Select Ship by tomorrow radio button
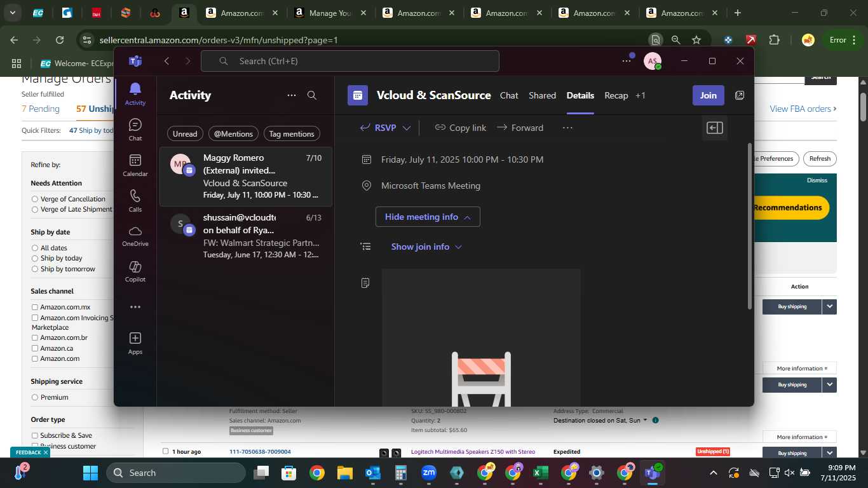The image size is (868, 488). (35, 269)
